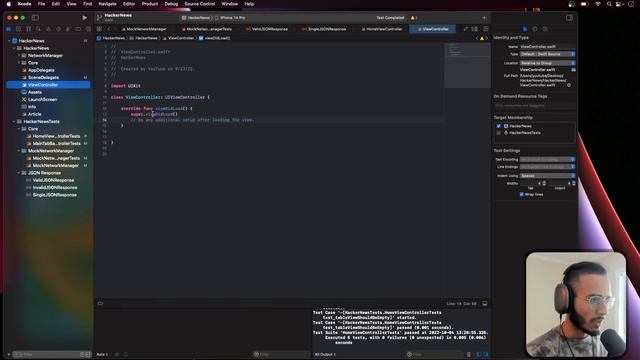Expand the NetworkManager group
640x360 pixels.
pyautogui.click(x=19, y=56)
